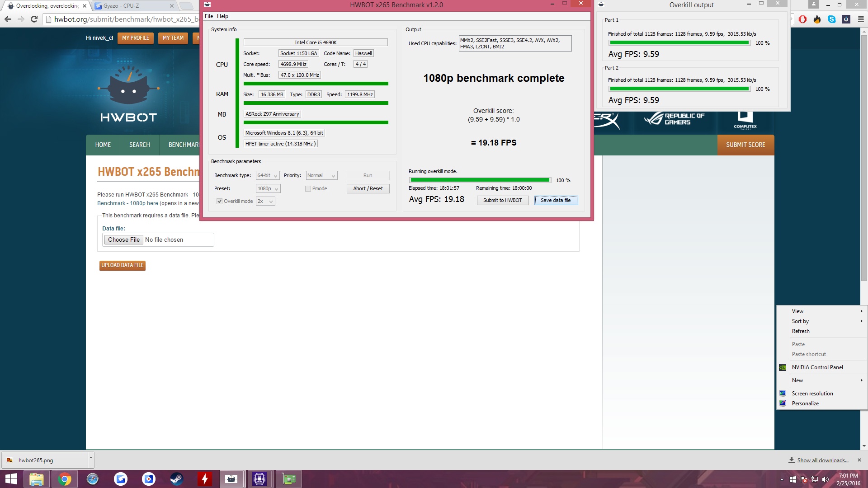Click the HWBOT benchmark window title icon
This screenshot has width=868, height=488.
point(208,5)
